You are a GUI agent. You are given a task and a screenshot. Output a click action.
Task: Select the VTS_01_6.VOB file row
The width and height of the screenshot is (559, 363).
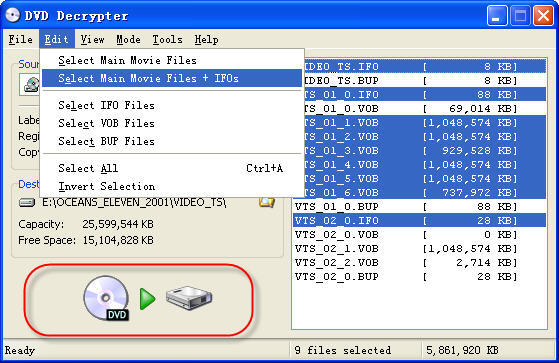pyautogui.click(x=425, y=193)
